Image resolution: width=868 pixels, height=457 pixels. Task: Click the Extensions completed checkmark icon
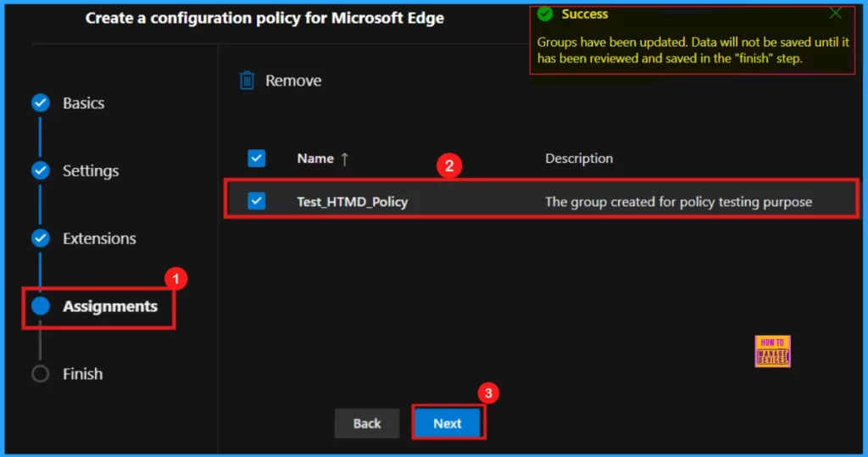(41, 238)
